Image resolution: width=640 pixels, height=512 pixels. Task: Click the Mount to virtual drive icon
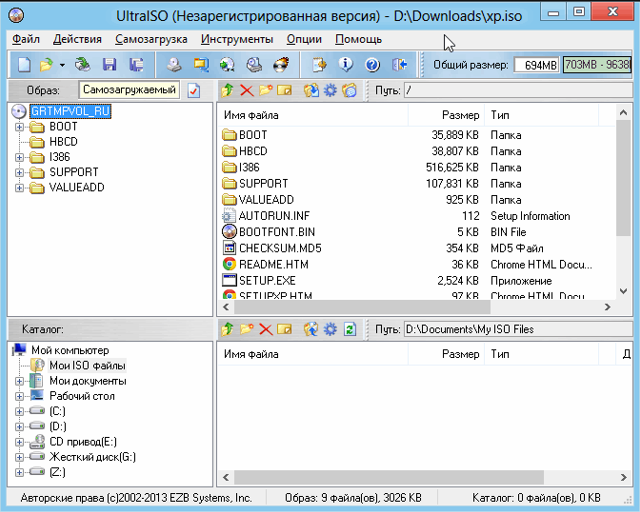[x=254, y=65]
